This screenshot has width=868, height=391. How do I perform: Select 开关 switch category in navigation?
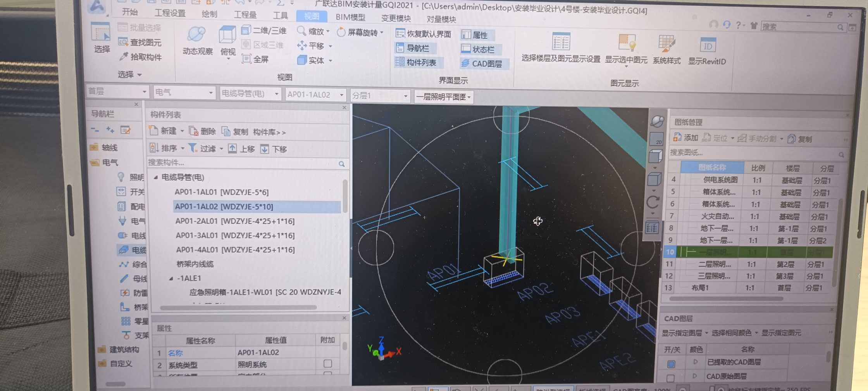(131, 192)
